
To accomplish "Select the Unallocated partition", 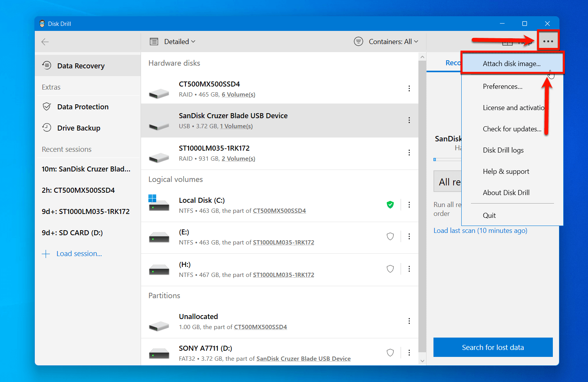I will (x=280, y=321).
